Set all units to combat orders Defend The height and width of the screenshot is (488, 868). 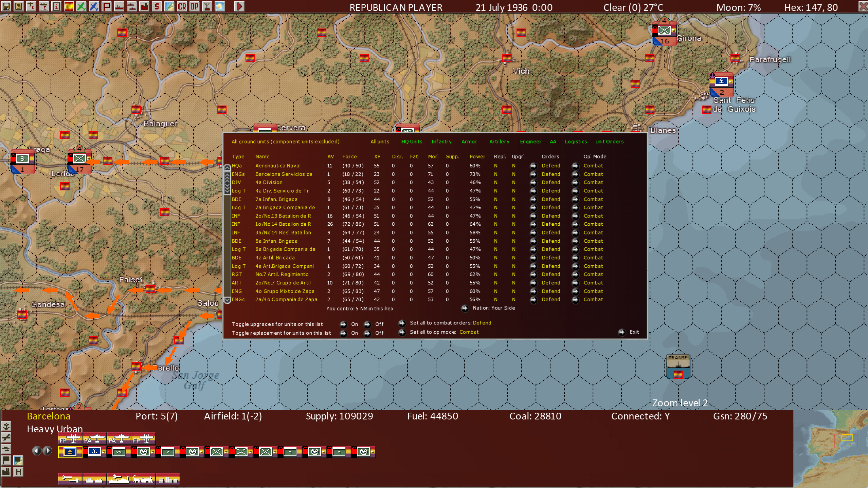(402, 323)
